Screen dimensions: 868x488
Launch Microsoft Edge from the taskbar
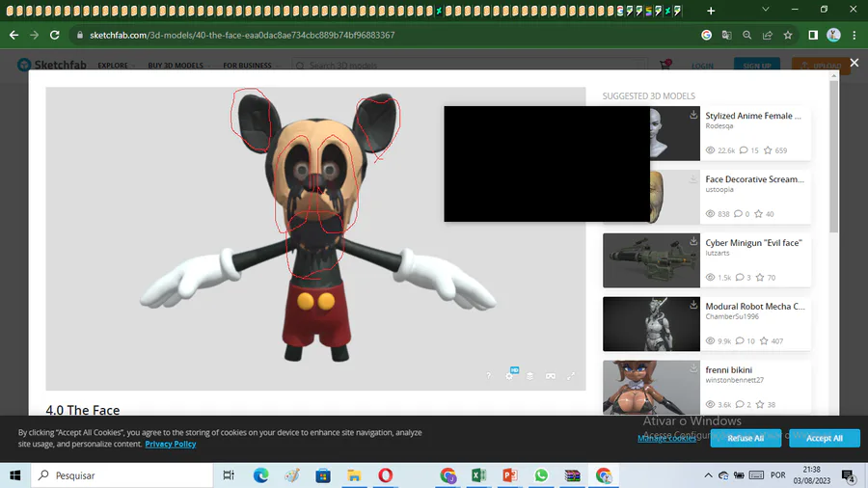[260, 475]
